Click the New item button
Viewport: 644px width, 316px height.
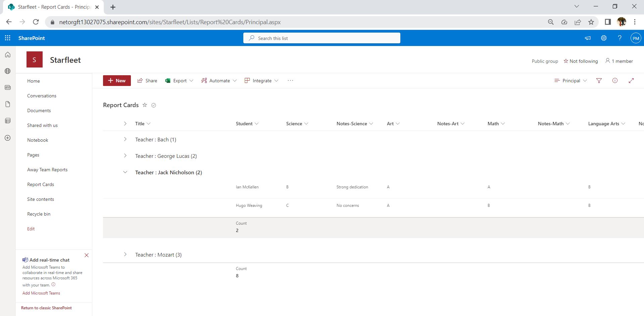pos(117,81)
